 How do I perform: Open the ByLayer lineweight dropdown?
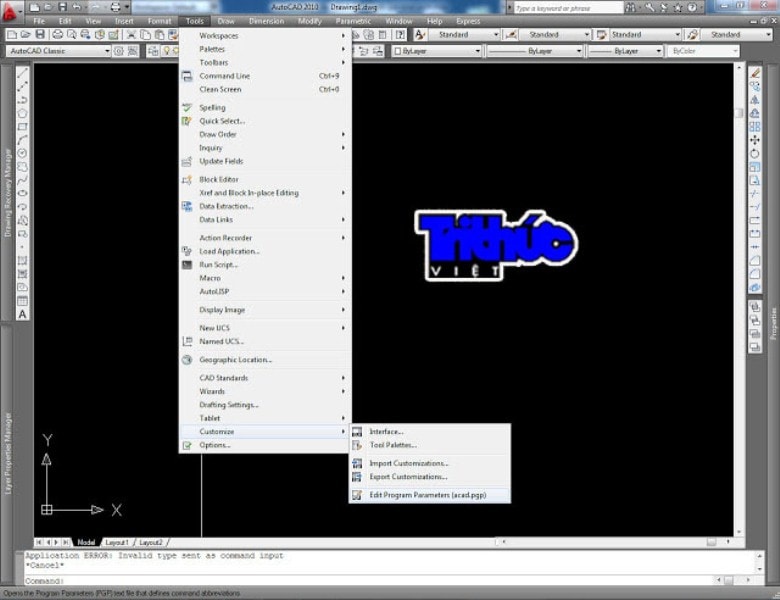[625, 51]
